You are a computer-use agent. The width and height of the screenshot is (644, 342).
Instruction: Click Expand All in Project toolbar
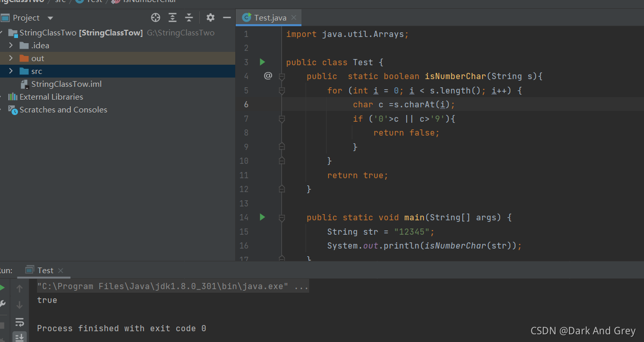pyautogui.click(x=173, y=17)
